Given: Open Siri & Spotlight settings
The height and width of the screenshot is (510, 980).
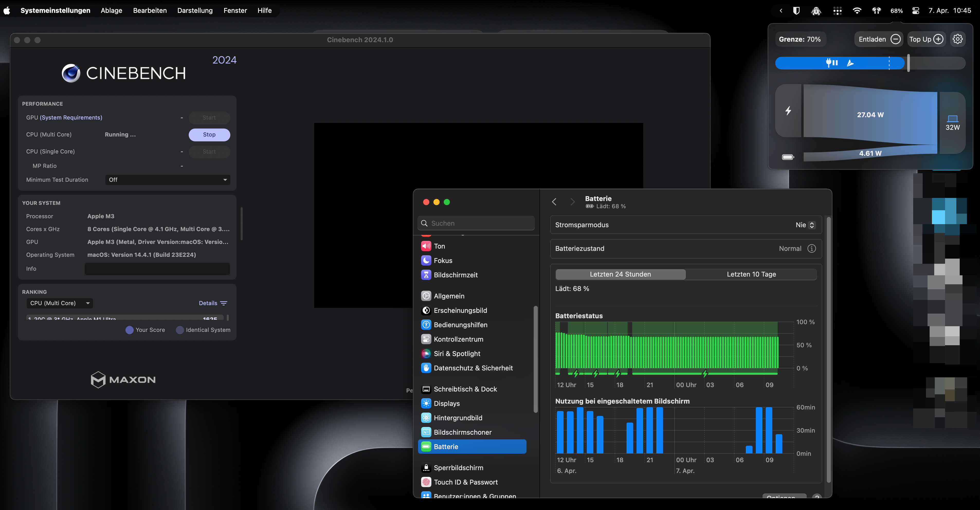Looking at the screenshot, I should point(457,354).
